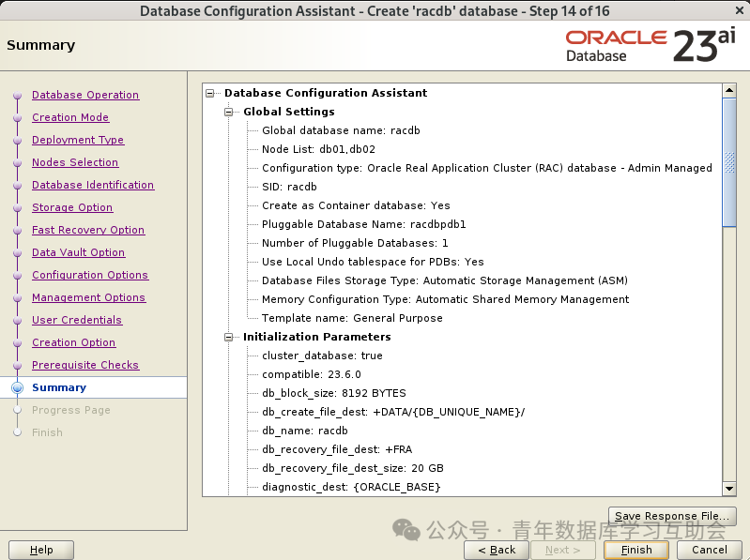Select the Database Configuration Assistant heading
Viewport: 750px width, 560px height.
[x=326, y=93]
